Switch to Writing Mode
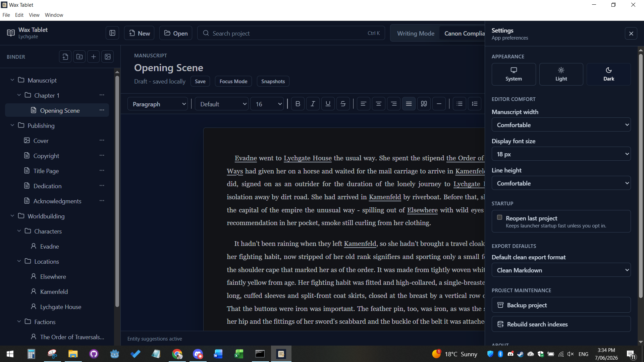Image resolution: width=644 pixels, height=362 pixels. [x=416, y=33]
